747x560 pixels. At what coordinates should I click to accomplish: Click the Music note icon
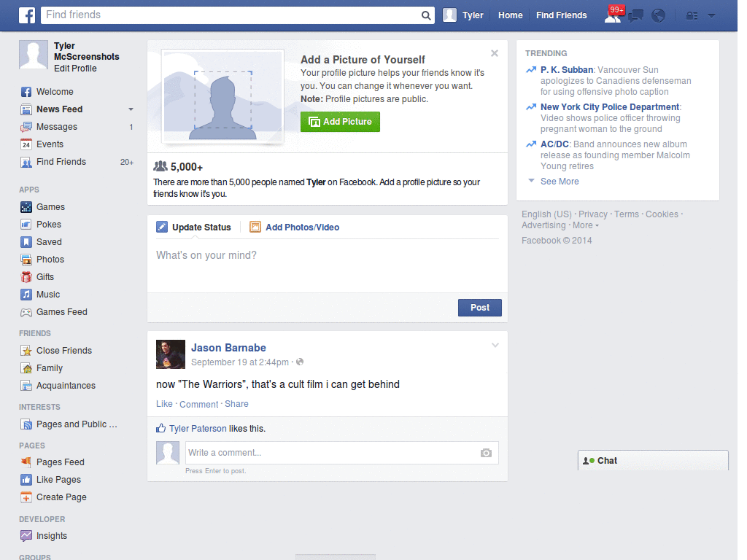(x=26, y=295)
